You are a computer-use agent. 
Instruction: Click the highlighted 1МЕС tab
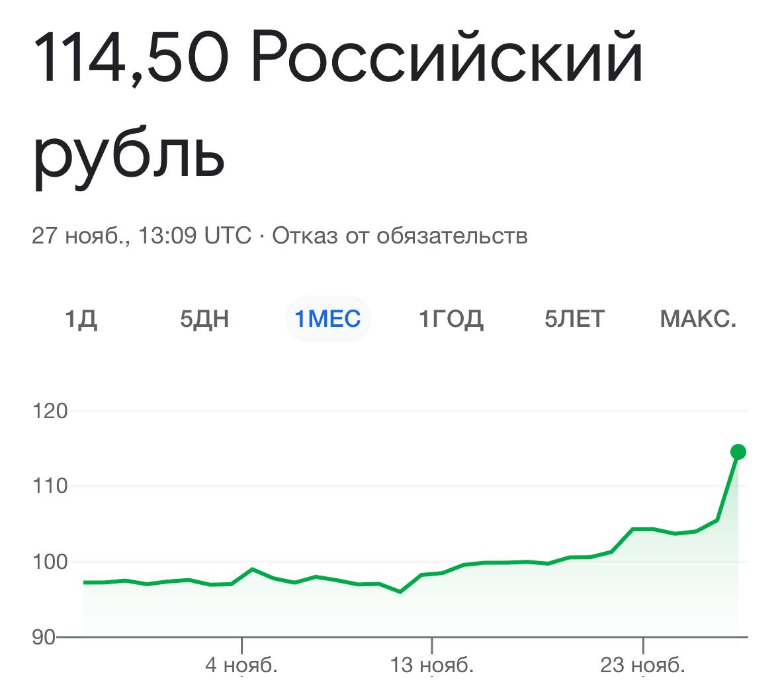tap(328, 318)
